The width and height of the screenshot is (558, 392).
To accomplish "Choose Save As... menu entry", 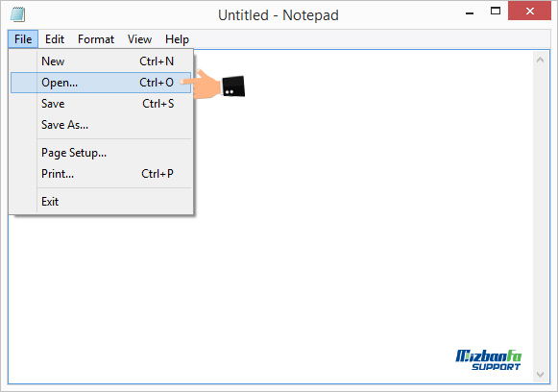I will coord(101,125).
